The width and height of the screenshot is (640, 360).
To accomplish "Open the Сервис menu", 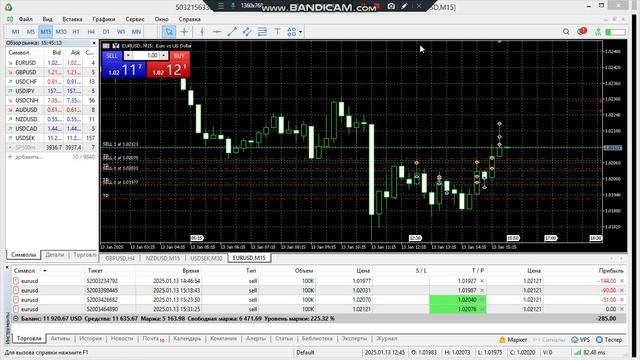I will 135,19.
